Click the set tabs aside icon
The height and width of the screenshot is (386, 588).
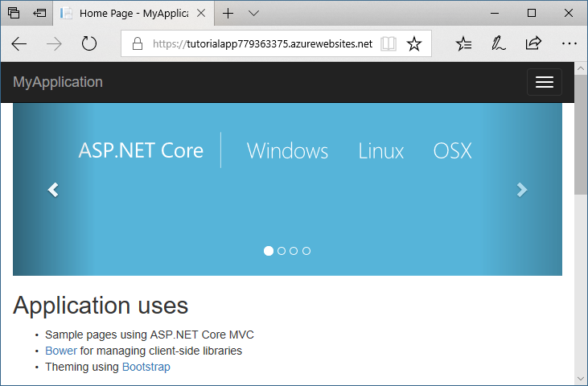pyautogui.click(x=39, y=13)
